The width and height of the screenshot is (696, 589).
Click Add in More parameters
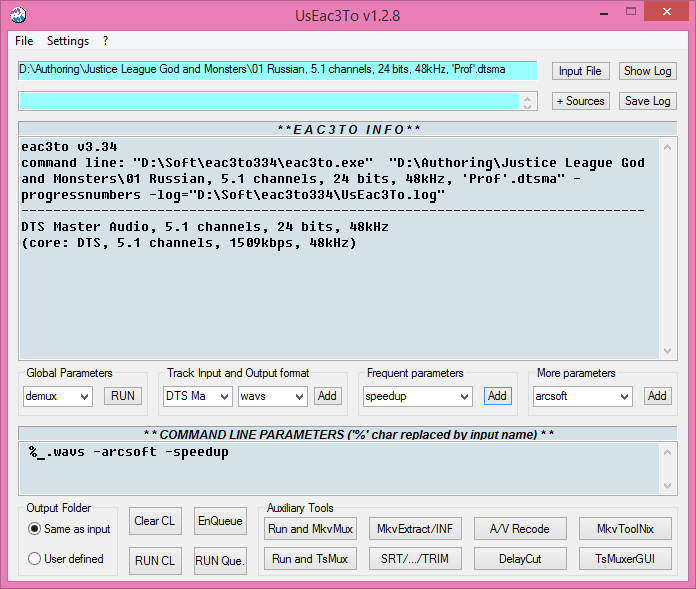[657, 396]
